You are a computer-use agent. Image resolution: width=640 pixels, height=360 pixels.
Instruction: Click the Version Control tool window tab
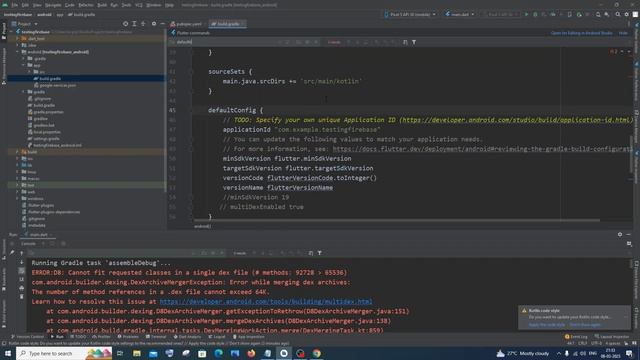click(x=27, y=337)
